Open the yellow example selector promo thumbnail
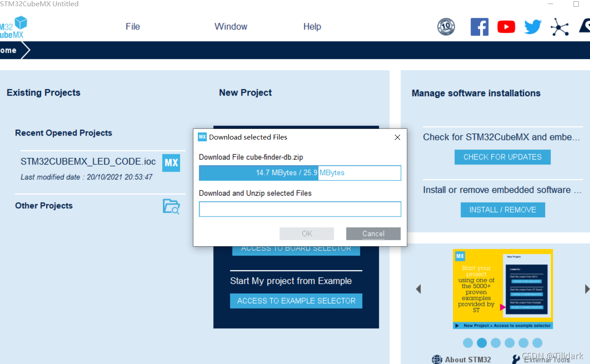The image size is (590, 364). pos(503,289)
